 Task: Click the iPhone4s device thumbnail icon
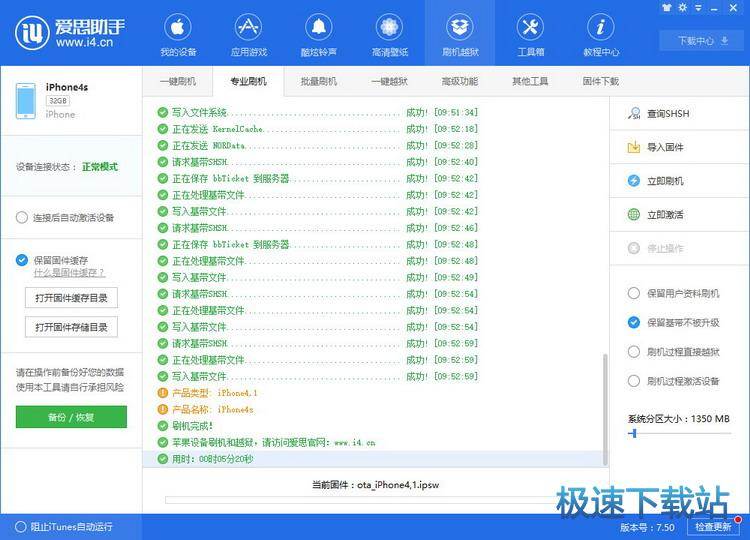(25, 101)
